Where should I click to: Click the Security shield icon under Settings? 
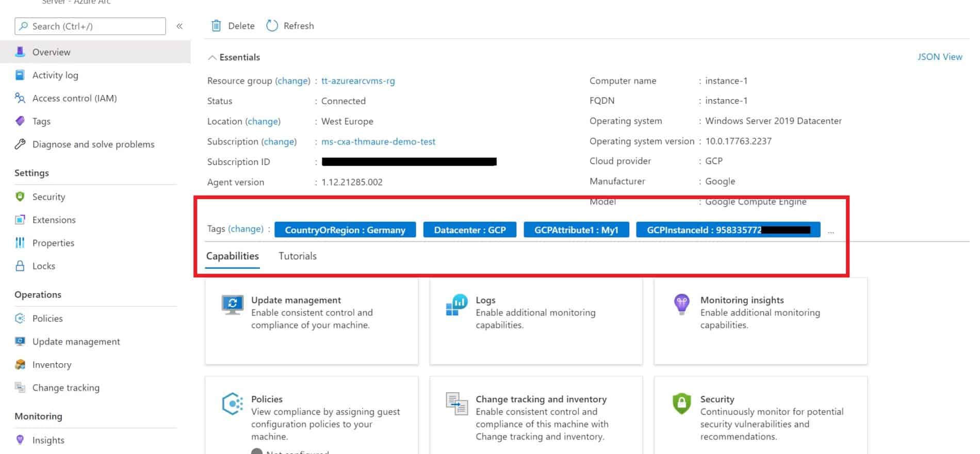coord(20,197)
